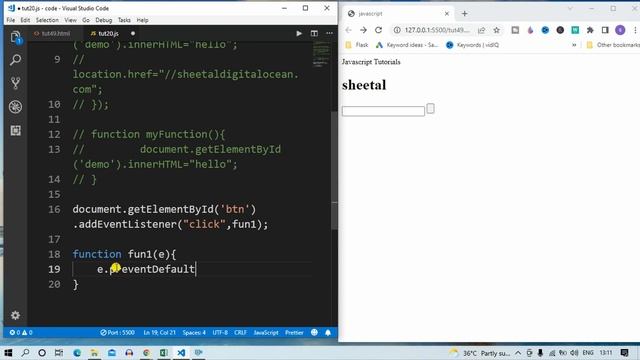Click the code minimap in the editor
This screenshot has width=640, height=360.
321,54
